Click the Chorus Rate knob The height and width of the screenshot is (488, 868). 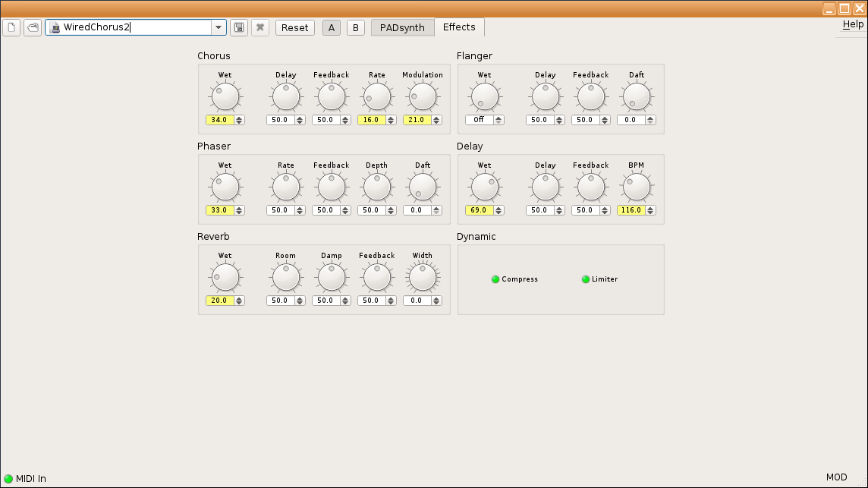pyautogui.click(x=377, y=97)
